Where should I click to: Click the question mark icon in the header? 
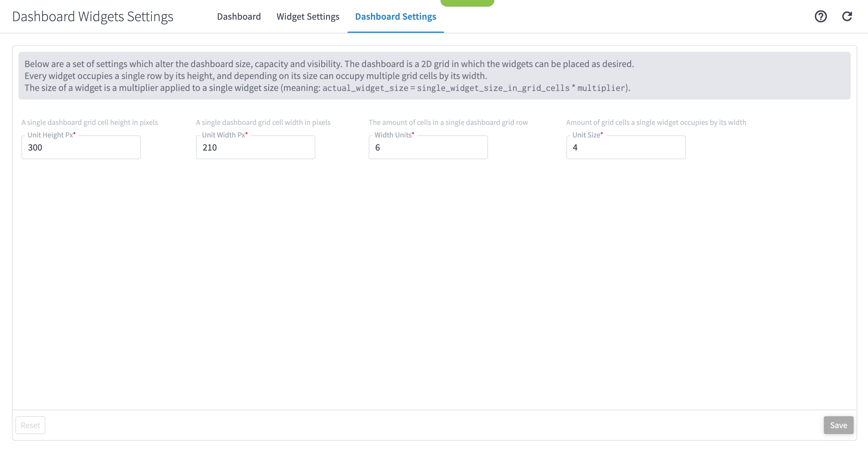[821, 16]
